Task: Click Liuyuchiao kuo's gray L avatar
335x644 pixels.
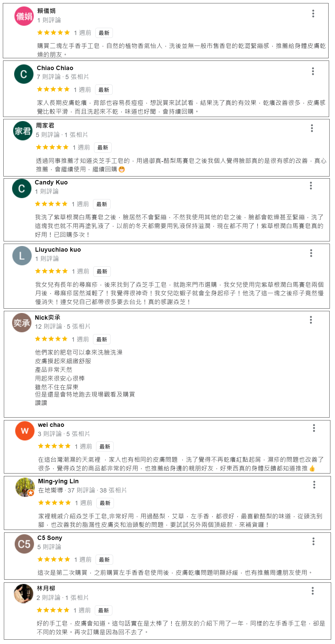Action: pyautogui.click(x=22, y=256)
